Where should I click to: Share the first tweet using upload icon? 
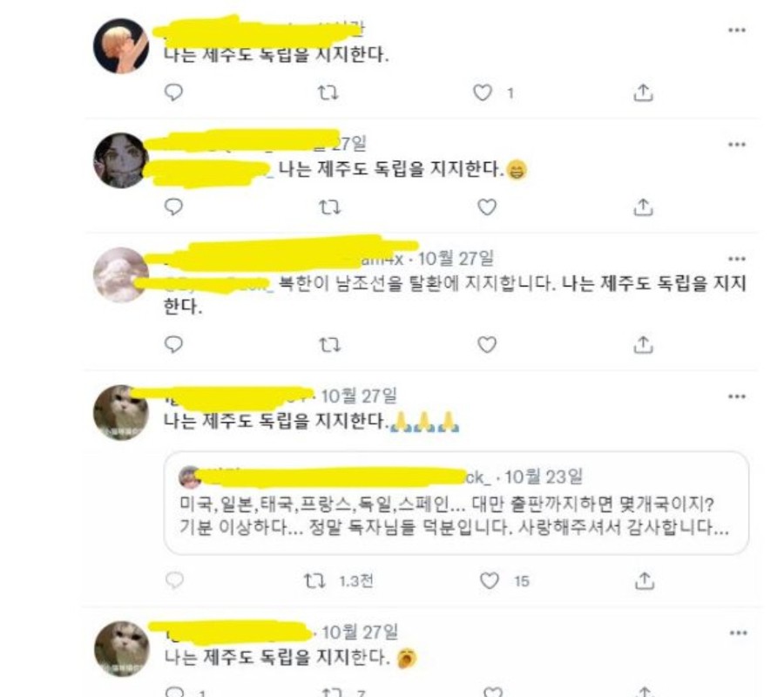(643, 92)
